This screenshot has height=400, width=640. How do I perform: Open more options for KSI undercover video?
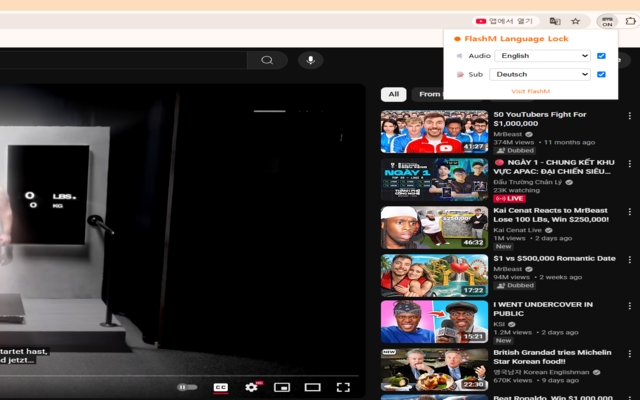point(629,306)
